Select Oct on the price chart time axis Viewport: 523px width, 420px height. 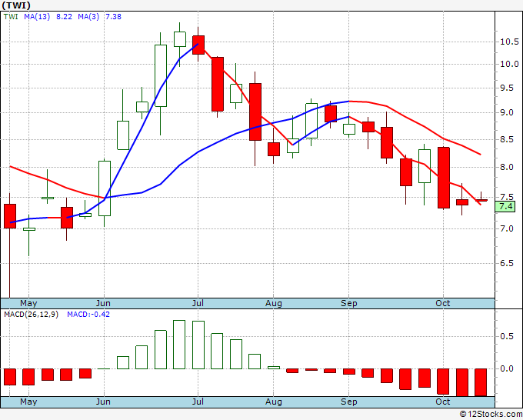[442, 304]
